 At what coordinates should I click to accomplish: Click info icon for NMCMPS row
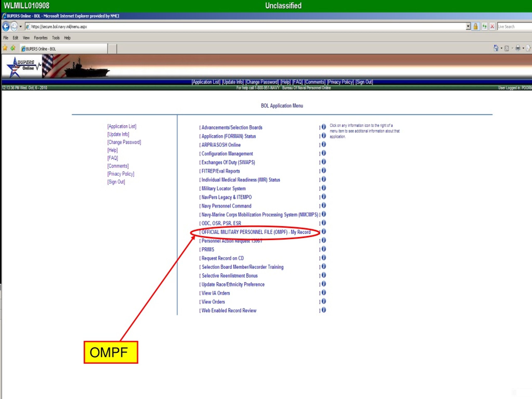pyautogui.click(x=324, y=214)
